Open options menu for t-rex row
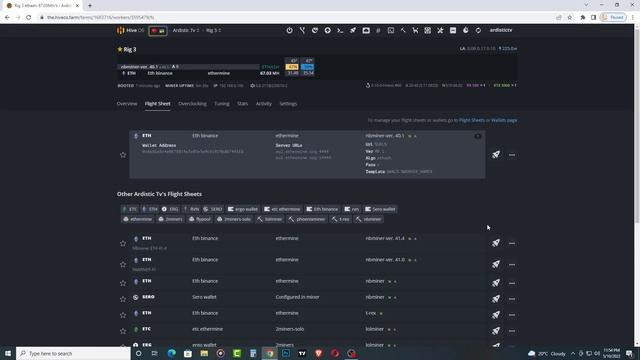Screen dimensions: 640x360 (512, 315)
